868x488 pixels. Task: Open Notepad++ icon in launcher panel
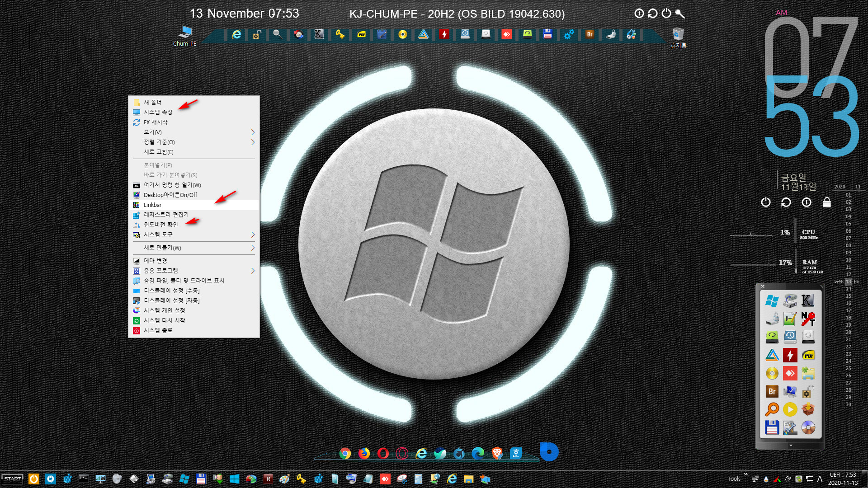click(x=790, y=319)
